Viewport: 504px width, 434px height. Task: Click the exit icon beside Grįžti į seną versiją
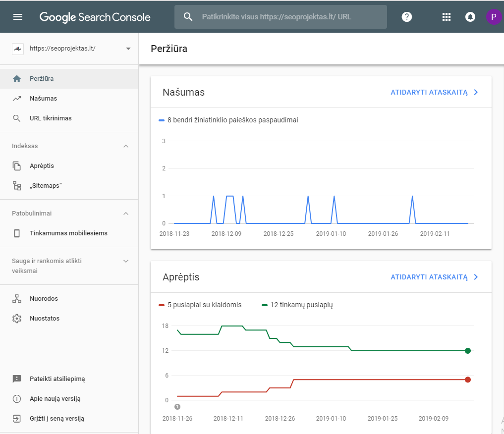tap(17, 419)
